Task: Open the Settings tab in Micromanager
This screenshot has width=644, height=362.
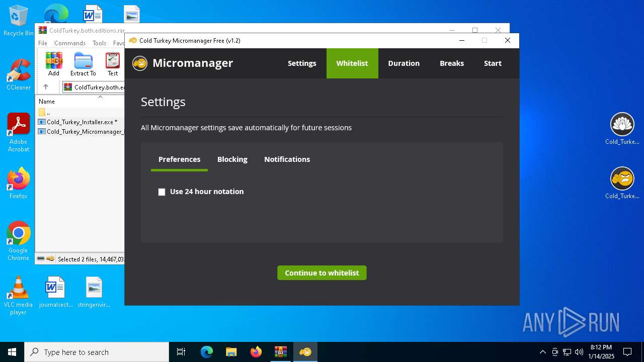Action: click(302, 63)
